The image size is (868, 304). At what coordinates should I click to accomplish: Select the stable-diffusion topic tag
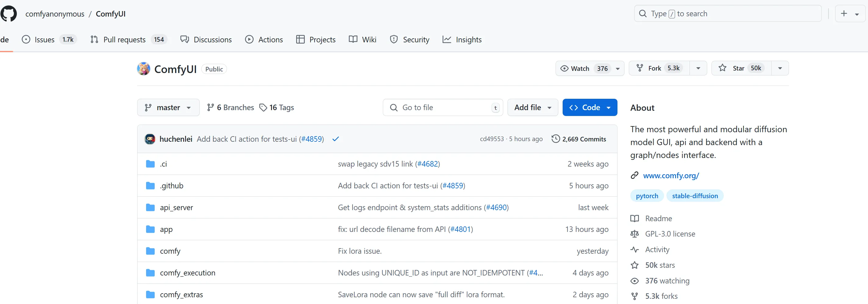pyautogui.click(x=695, y=196)
